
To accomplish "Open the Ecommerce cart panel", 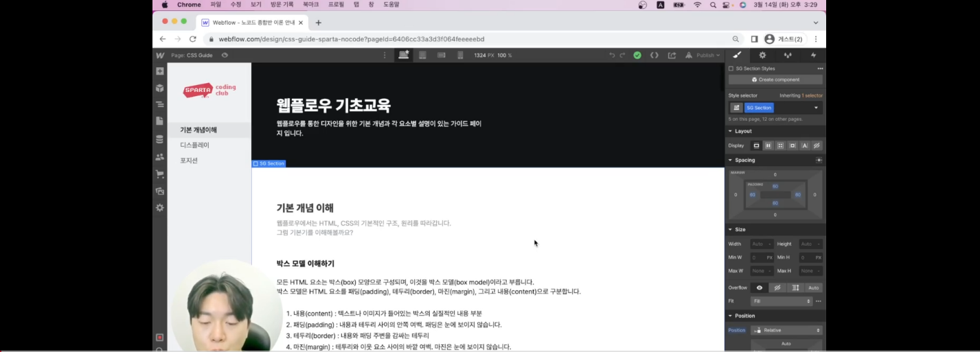I will [x=160, y=174].
